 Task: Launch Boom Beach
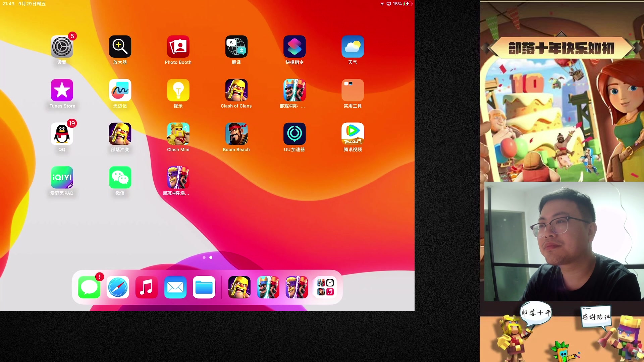pyautogui.click(x=236, y=133)
